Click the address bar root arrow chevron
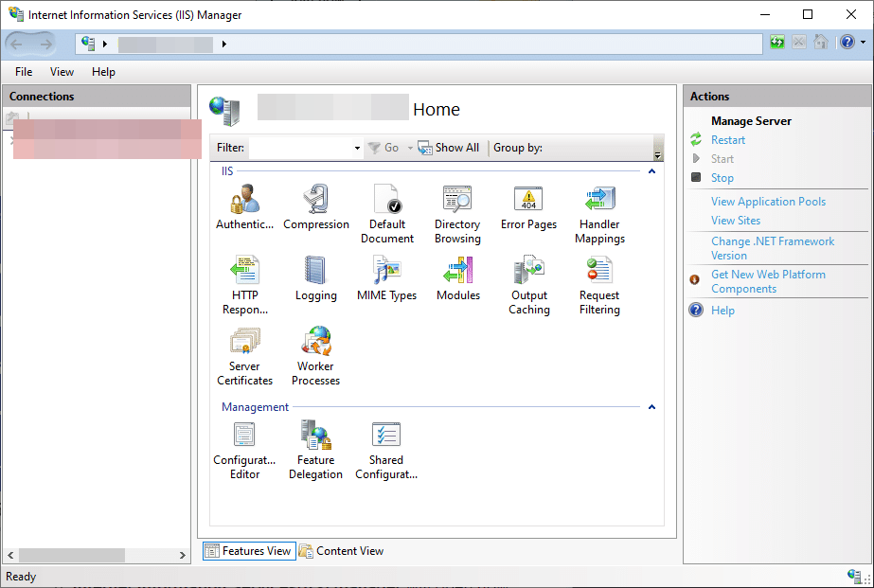874x588 pixels. pos(105,45)
